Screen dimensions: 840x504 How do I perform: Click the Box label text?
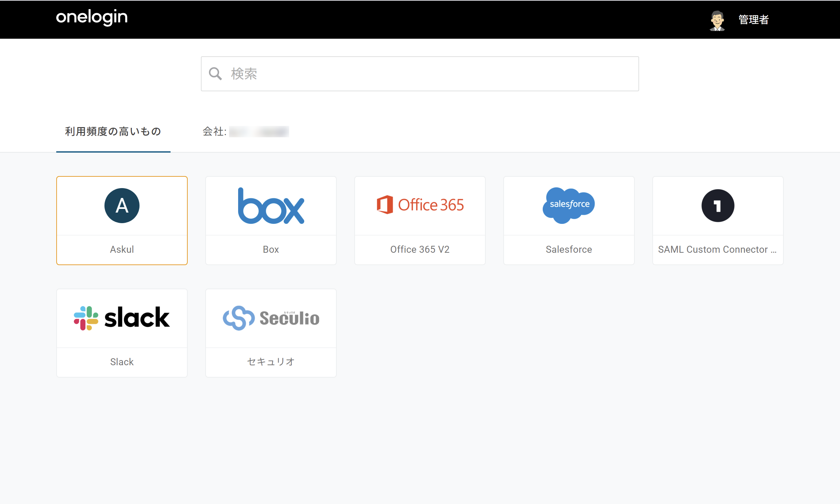271,249
